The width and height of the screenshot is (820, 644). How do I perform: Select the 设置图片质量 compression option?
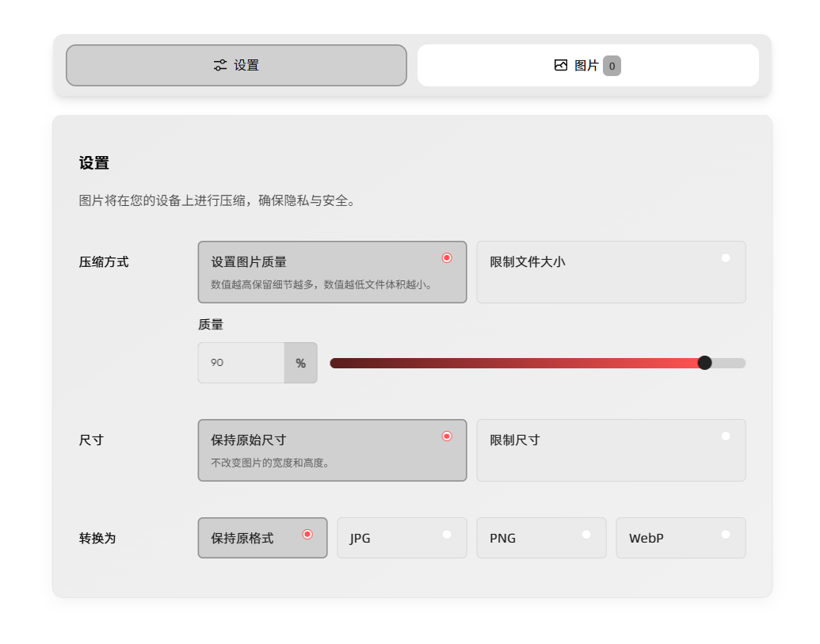coord(332,272)
